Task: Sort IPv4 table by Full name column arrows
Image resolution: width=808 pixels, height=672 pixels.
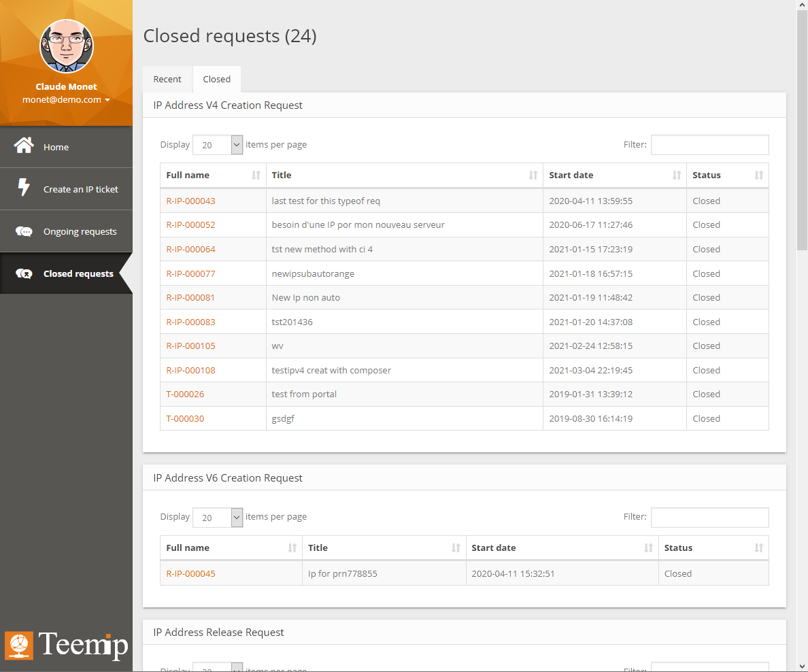Action: click(256, 175)
